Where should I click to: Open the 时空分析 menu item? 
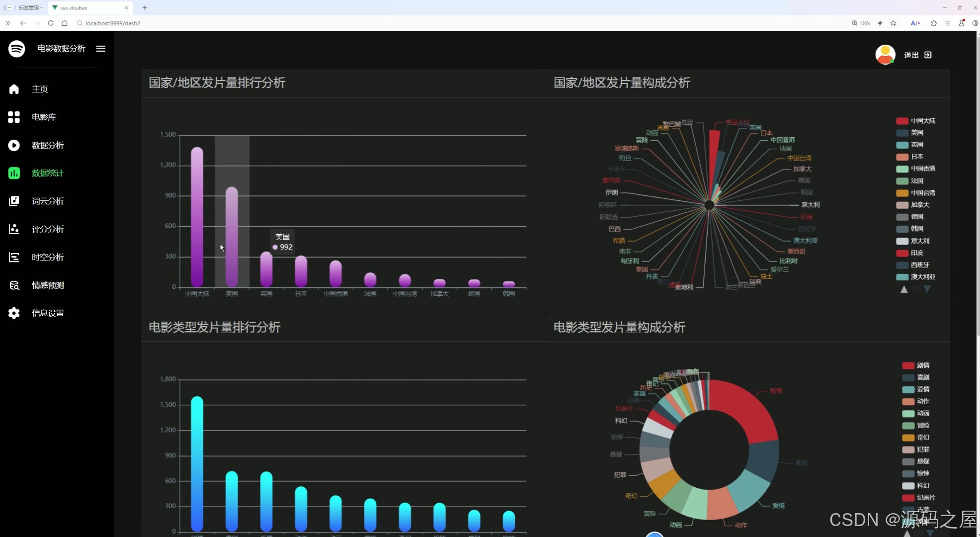click(x=48, y=257)
